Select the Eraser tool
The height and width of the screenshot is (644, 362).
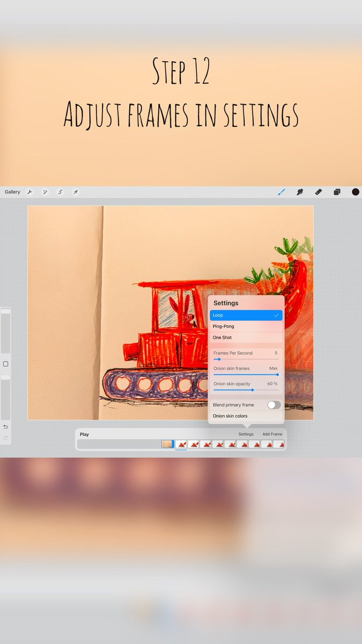[x=318, y=192]
